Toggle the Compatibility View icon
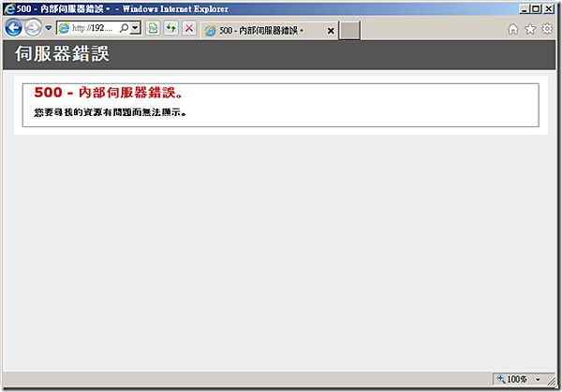562x392 pixels. tap(153, 28)
